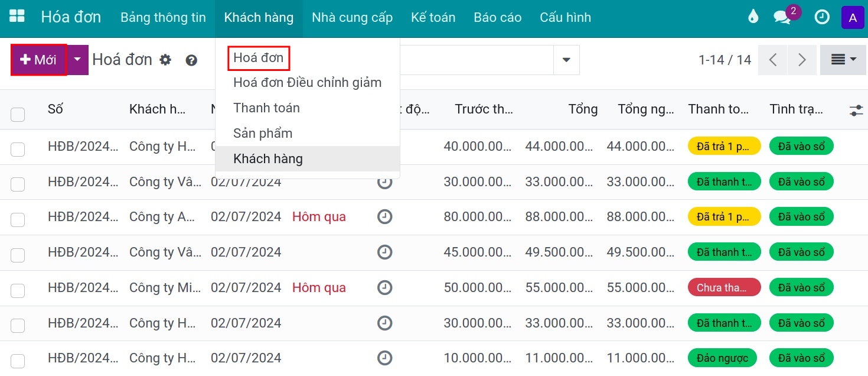Click Đã thanh t... badge in 49.500.00 row
868x376 pixels.
pos(724,252)
